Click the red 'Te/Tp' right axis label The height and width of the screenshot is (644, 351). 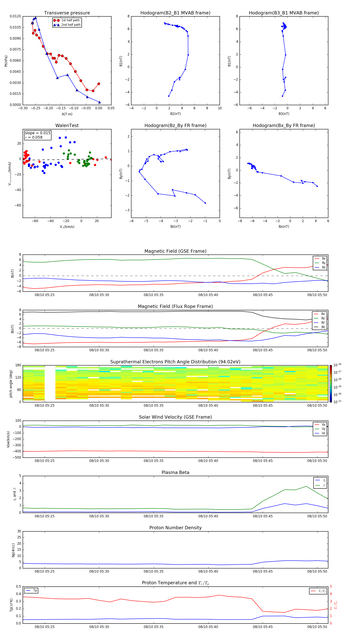[336, 605]
